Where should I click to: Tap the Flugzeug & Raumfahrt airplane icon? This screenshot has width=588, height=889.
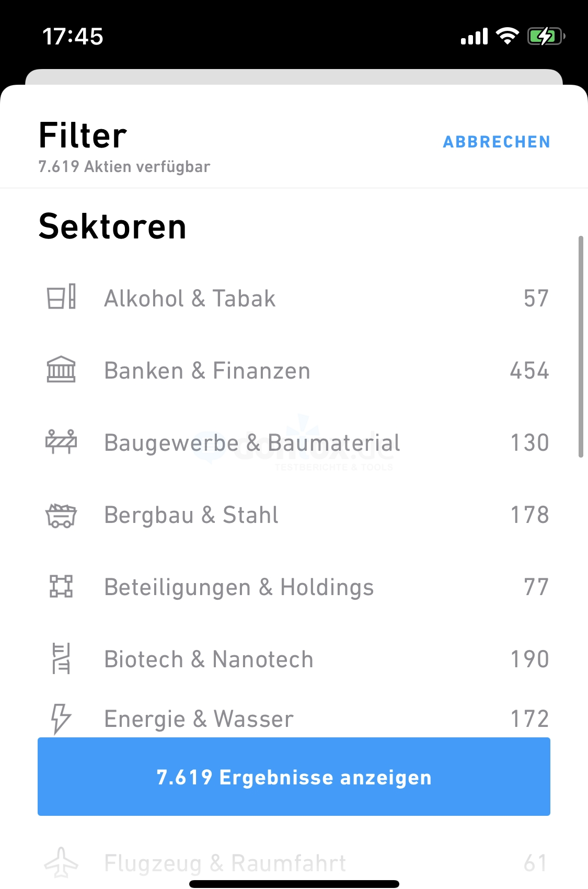[61, 863]
